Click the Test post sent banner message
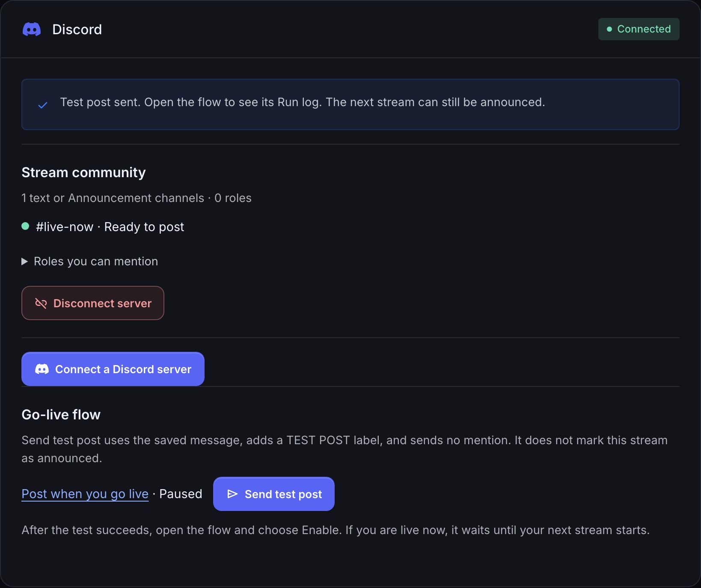The width and height of the screenshot is (701, 588). pyautogui.click(x=303, y=102)
